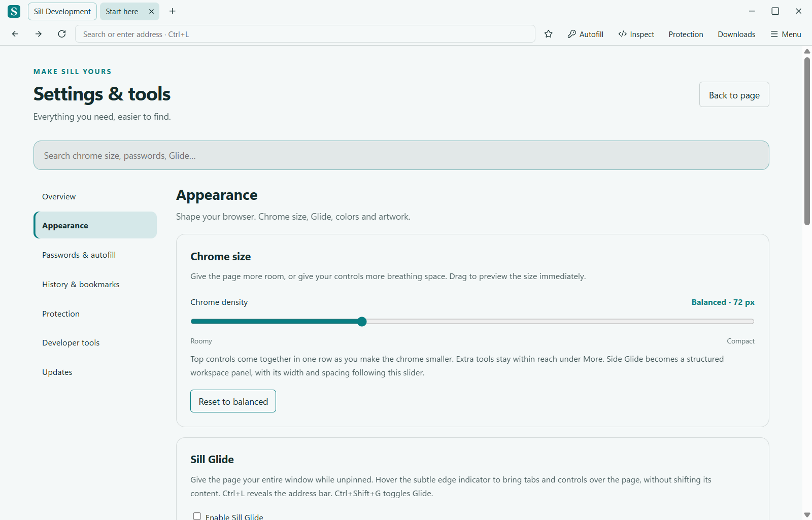The image size is (812, 520).
Task: Select Appearance in the settings sidebar
Action: click(95, 225)
